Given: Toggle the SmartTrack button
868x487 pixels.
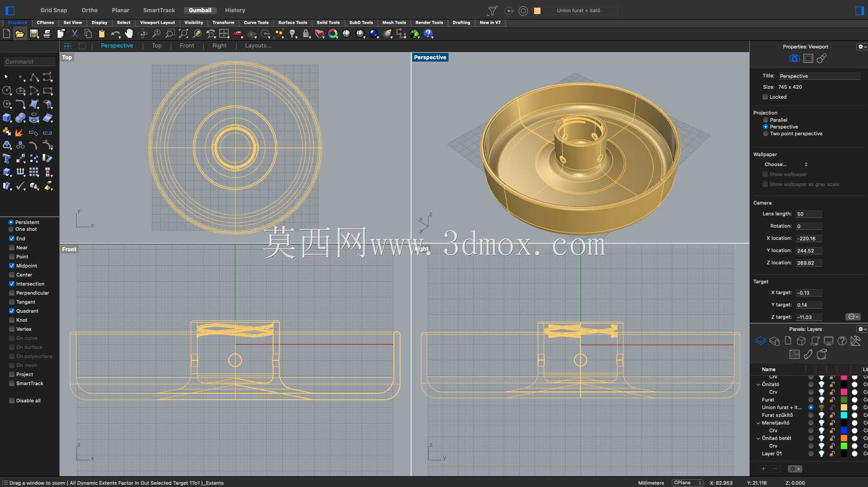Looking at the screenshot, I should (x=159, y=10).
